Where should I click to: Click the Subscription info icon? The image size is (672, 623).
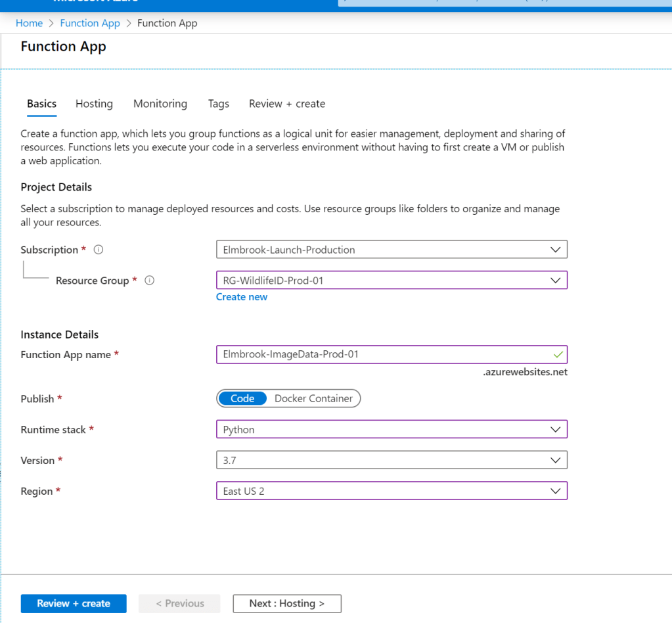coord(99,250)
